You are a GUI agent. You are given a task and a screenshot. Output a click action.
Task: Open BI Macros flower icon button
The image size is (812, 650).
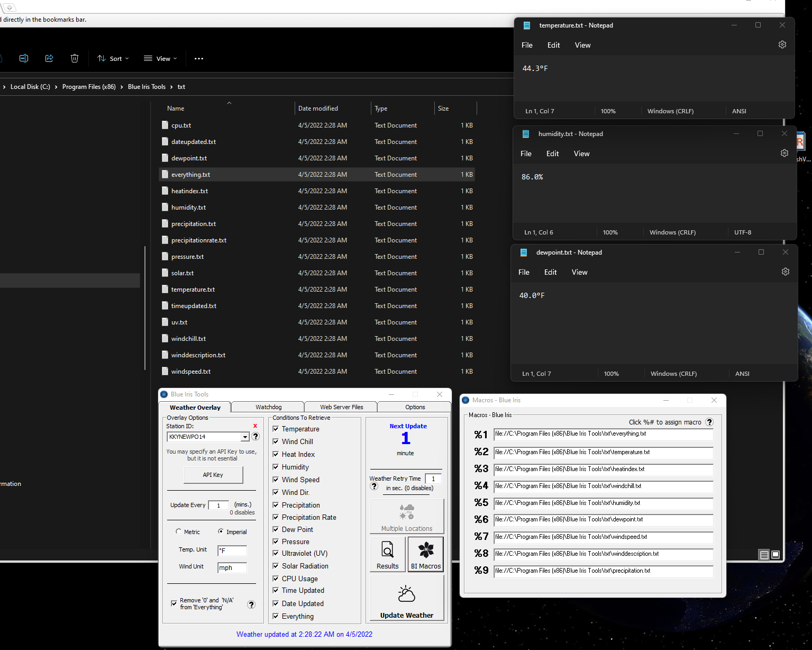(426, 554)
